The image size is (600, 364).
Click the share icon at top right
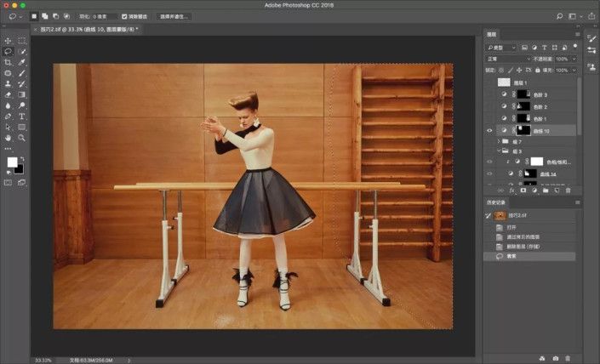[591, 16]
